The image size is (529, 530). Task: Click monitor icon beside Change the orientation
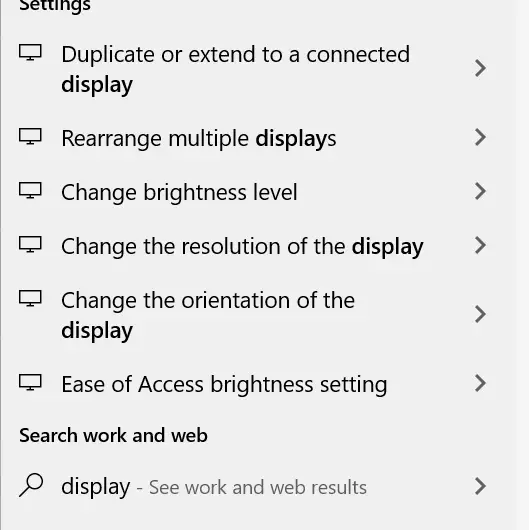30,298
